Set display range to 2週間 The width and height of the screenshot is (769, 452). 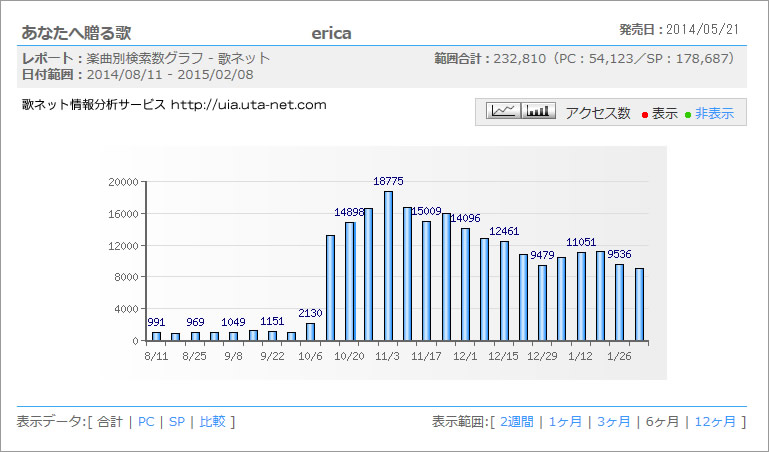click(x=518, y=422)
